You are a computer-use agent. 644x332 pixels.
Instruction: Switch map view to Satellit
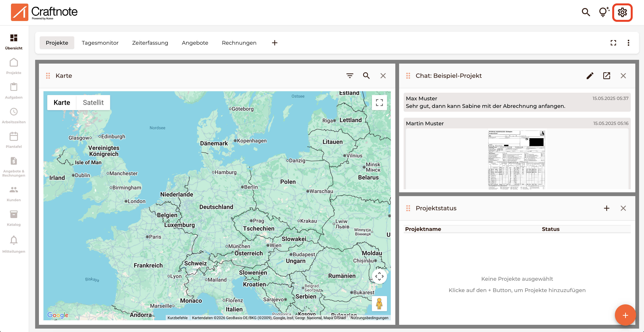[x=93, y=102]
